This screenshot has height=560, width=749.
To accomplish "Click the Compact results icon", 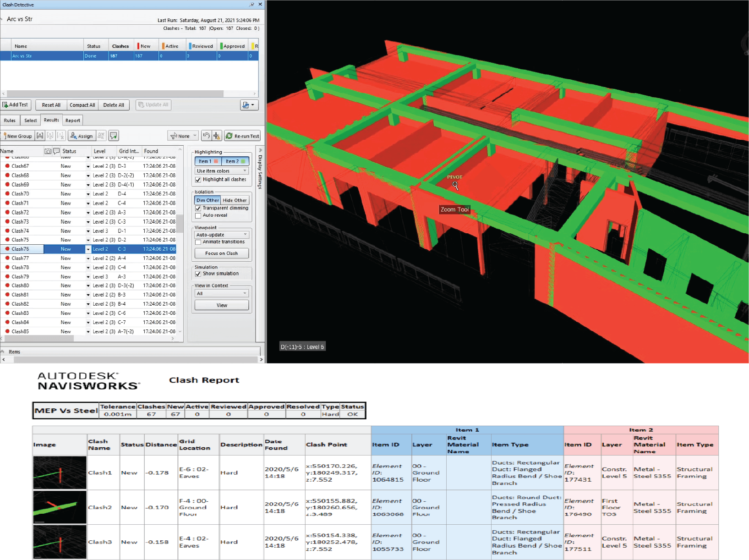I will pos(217,136).
